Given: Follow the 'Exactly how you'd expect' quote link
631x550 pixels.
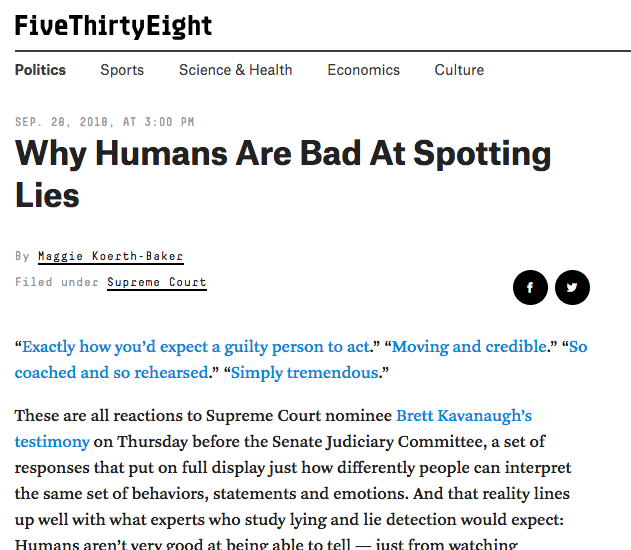Looking at the screenshot, I should pyautogui.click(x=196, y=346).
